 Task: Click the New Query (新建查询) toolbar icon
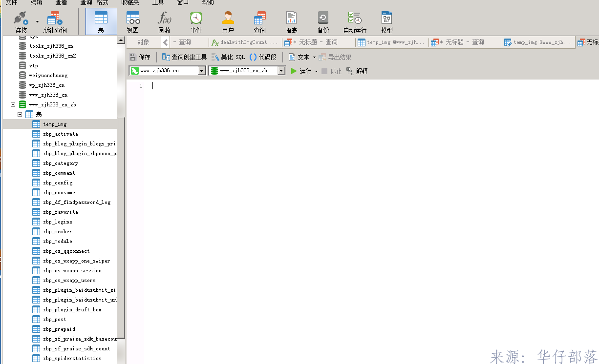(55, 21)
